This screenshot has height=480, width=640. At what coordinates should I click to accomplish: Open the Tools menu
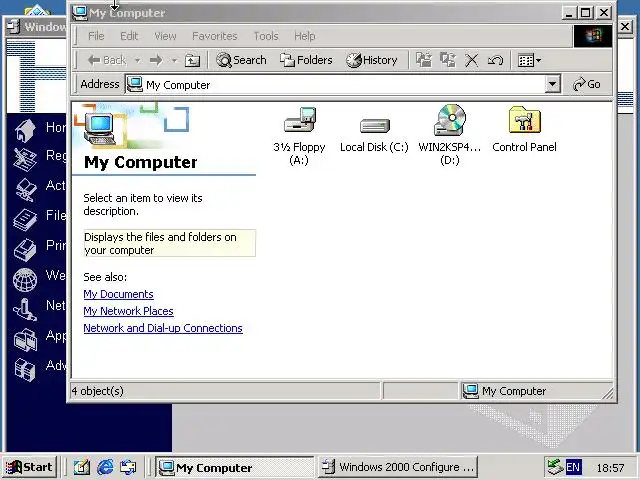click(266, 36)
